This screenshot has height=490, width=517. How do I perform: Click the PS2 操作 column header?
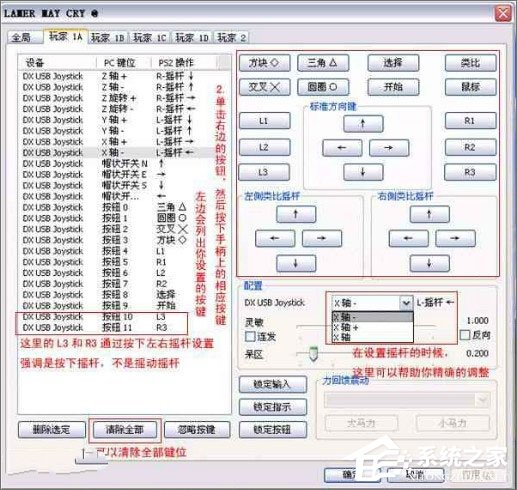tap(185, 62)
